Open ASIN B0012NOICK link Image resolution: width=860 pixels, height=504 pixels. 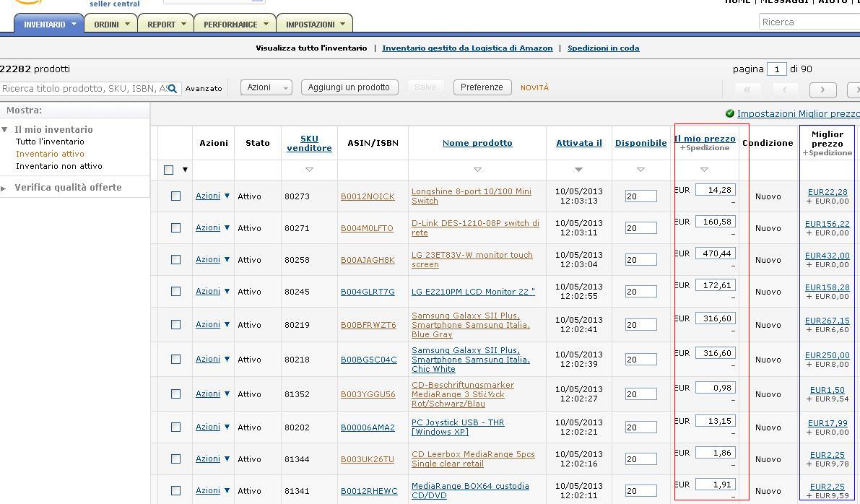[368, 196]
